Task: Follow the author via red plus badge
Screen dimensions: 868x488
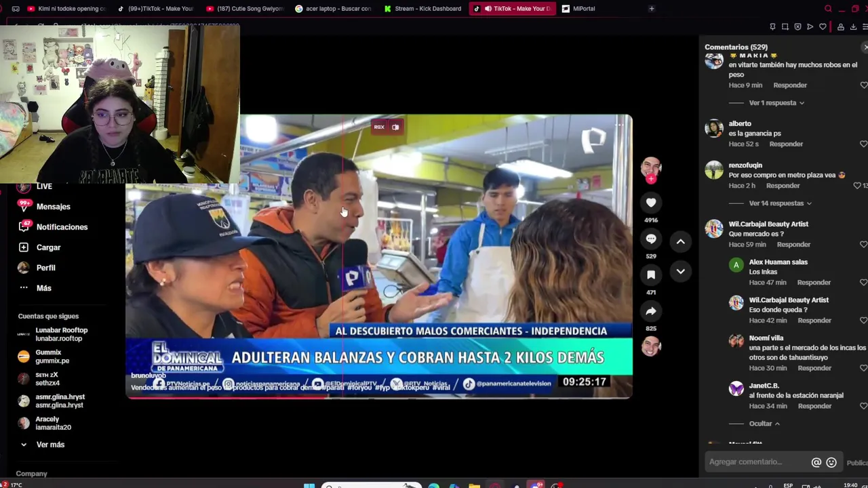Action: [x=651, y=179]
